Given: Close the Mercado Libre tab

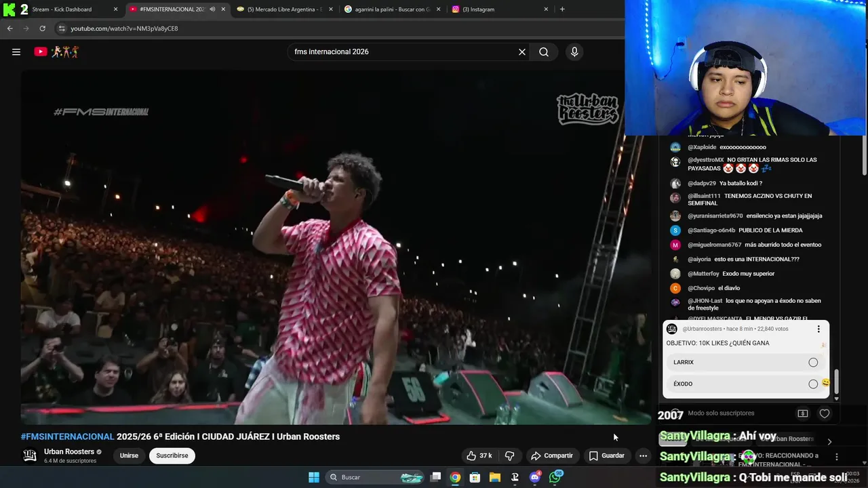Looking at the screenshot, I should click(x=330, y=9).
